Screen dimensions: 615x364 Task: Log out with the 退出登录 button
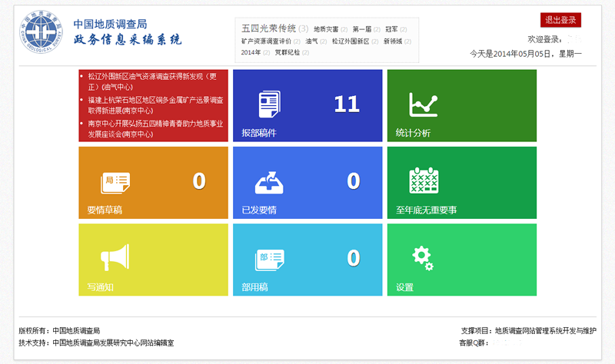click(x=560, y=20)
